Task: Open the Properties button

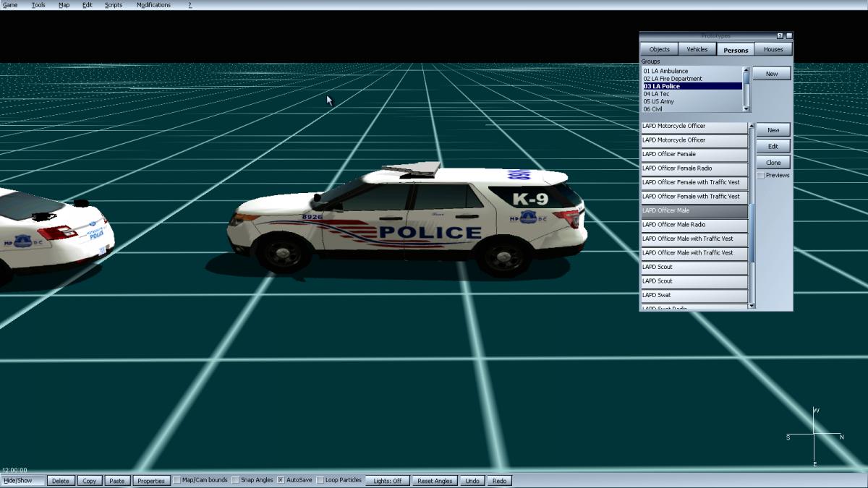Action: coord(152,481)
